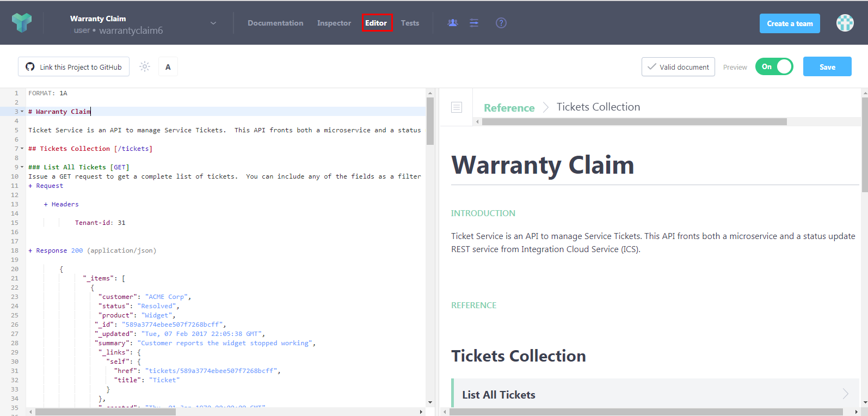
Task: Click the '+ Headers' line in editor
Action: (x=61, y=204)
